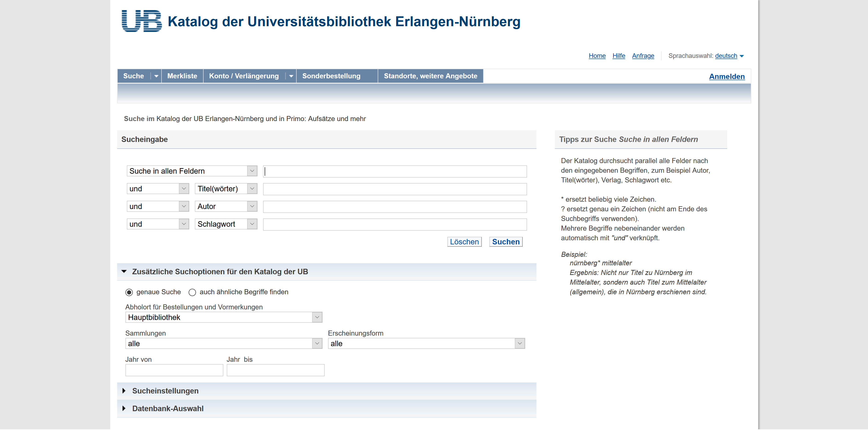Viewport: 868px width, 430px height.
Task: Click the 'deutsch' language link
Action: pyautogui.click(x=726, y=56)
